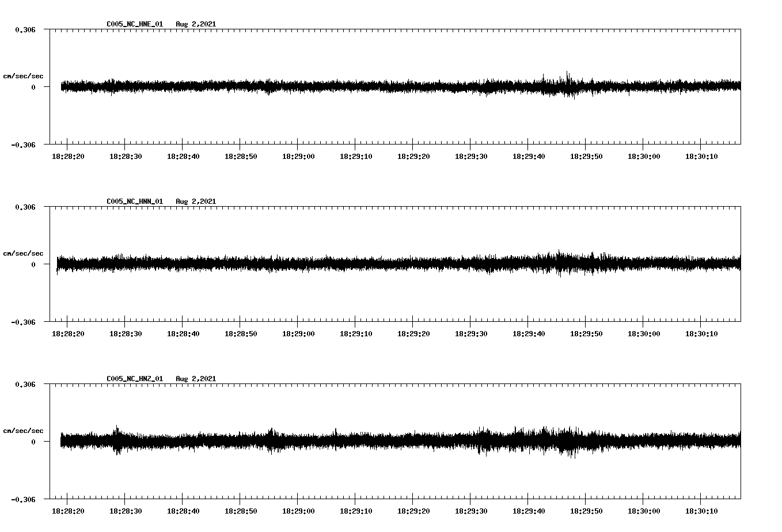Click the zero label on HNE y-axis

click(x=33, y=87)
